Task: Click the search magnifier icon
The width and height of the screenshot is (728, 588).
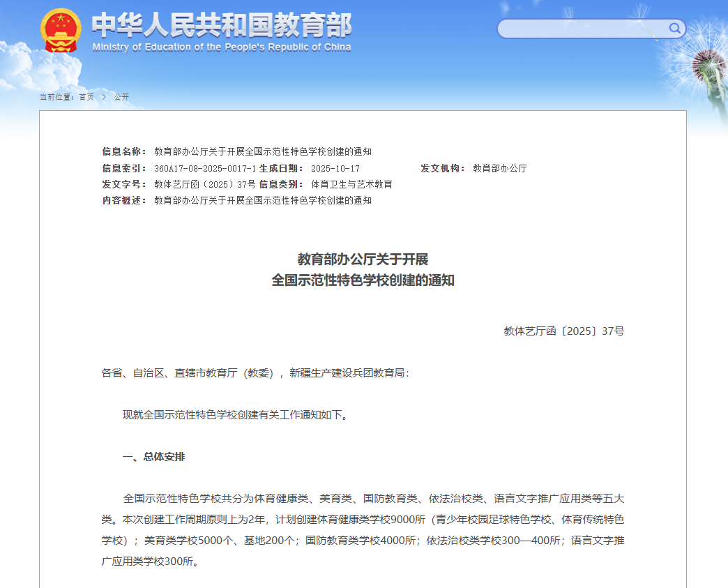Action: pyautogui.click(x=674, y=29)
